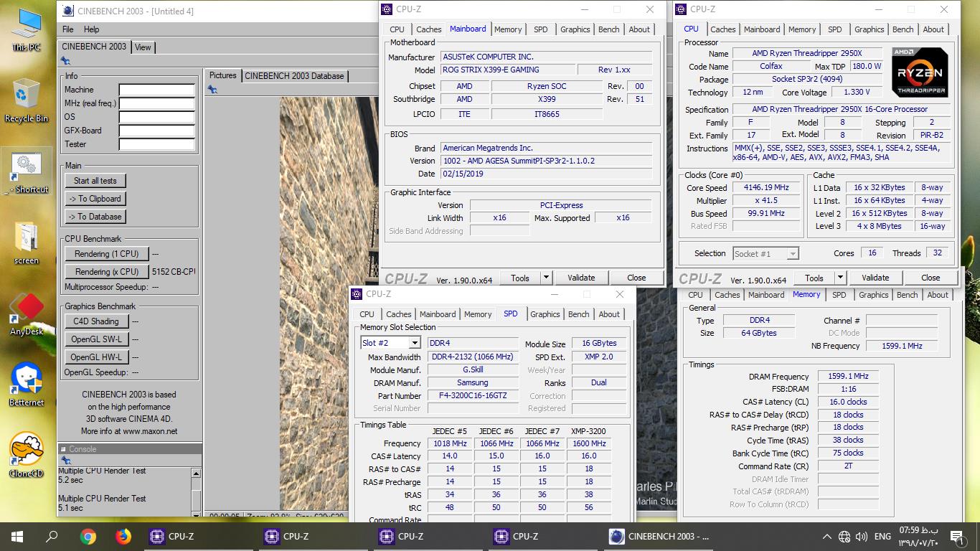Image resolution: width=980 pixels, height=551 pixels.
Task: Click AMD Ryzen Threadripper 2950X name field
Action: click(x=807, y=53)
